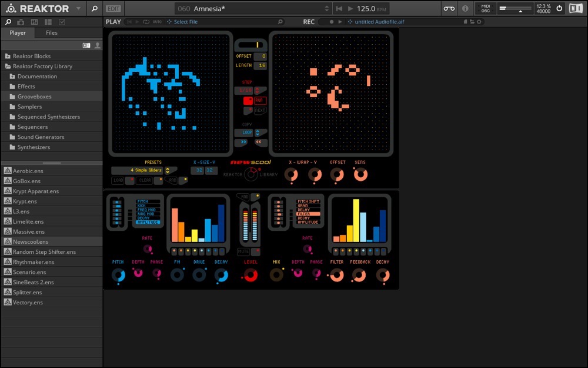The height and width of the screenshot is (368, 588).
Task: Click the RND button beside CLEAR
Action: [x=172, y=181]
